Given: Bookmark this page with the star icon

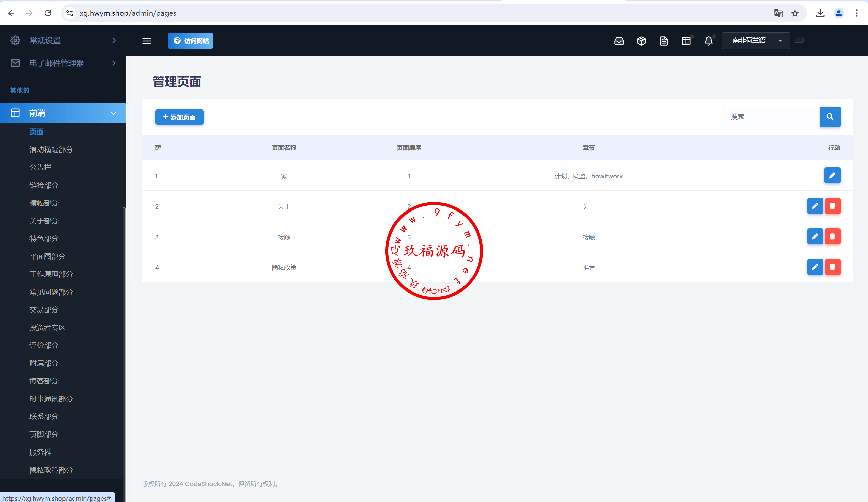Looking at the screenshot, I should tap(795, 13).
